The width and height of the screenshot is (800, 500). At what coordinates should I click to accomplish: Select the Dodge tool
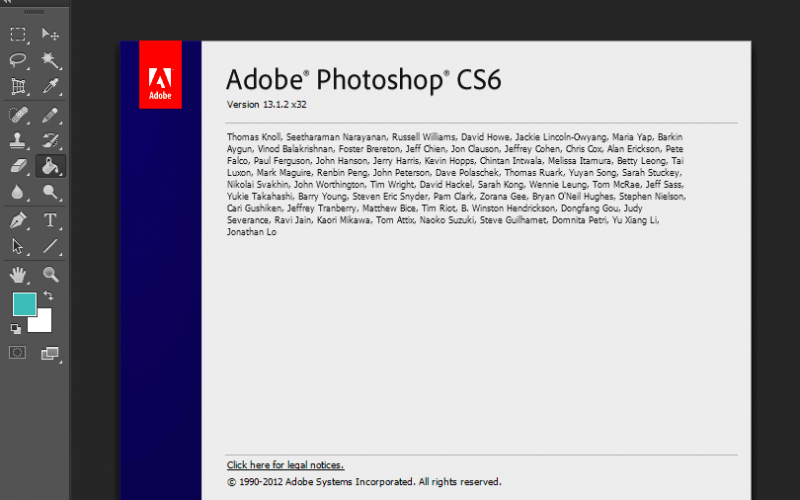coord(50,192)
